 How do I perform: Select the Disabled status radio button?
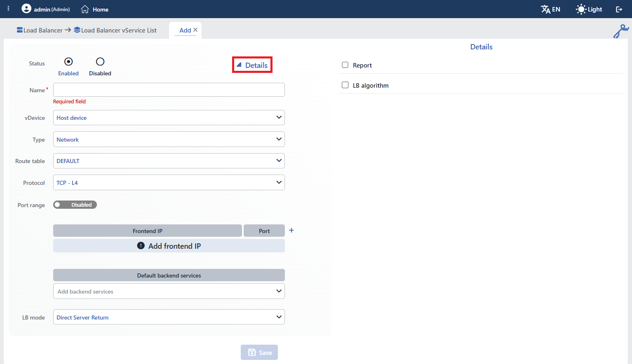(100, 61)
